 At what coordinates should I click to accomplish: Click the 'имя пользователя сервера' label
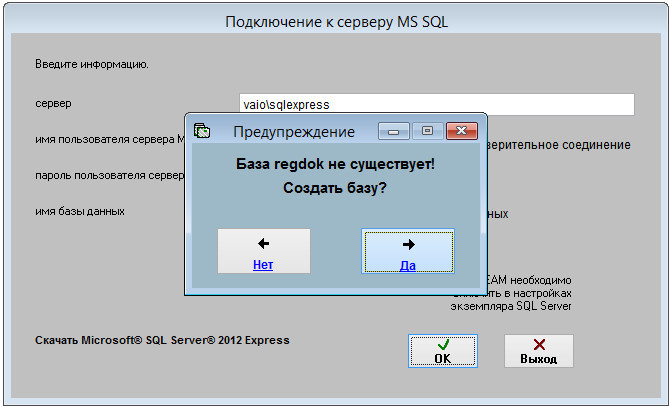click(110, 140)
